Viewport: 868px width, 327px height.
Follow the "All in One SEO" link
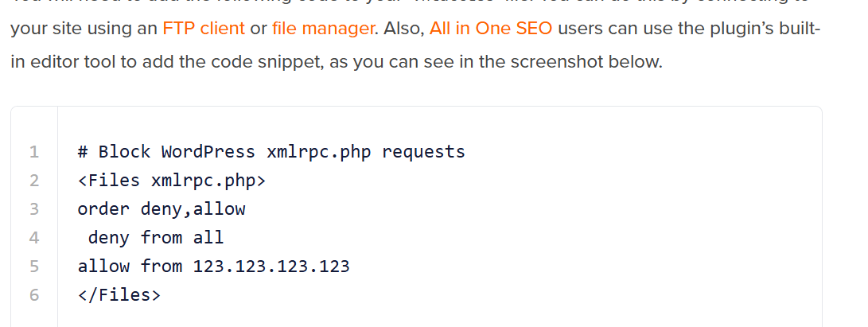pos(491,29)
